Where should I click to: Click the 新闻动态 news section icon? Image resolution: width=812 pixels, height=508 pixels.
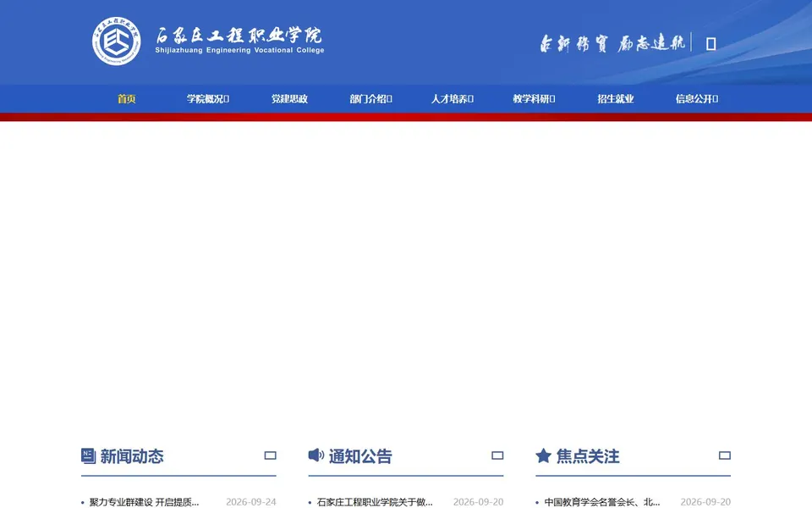click(x=89, y=456)
